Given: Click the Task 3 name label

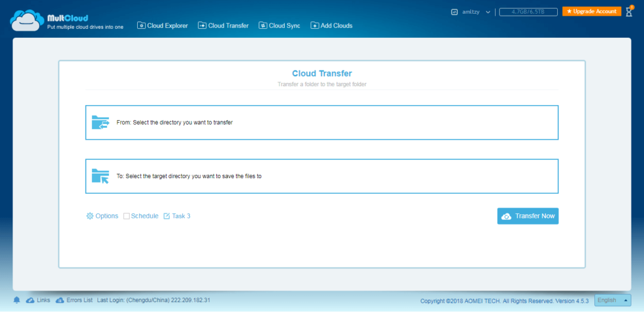Looking at the screenshot, I should pos(181,216).
